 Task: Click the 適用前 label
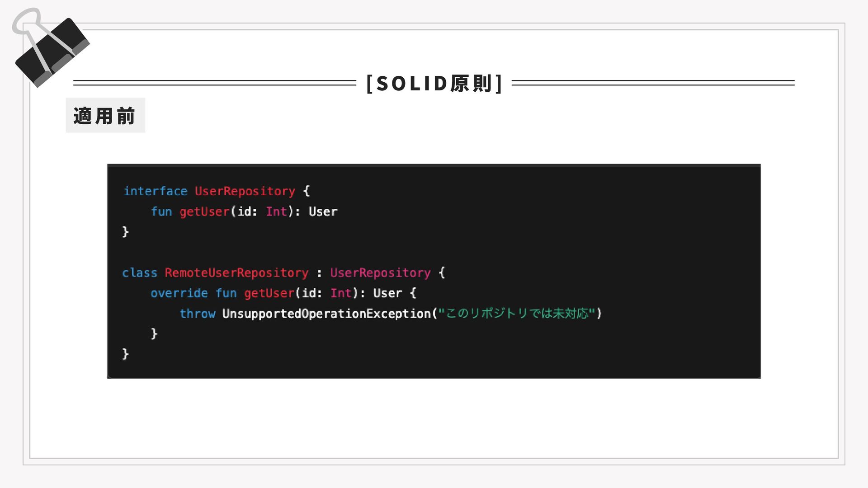coord(105,116)
